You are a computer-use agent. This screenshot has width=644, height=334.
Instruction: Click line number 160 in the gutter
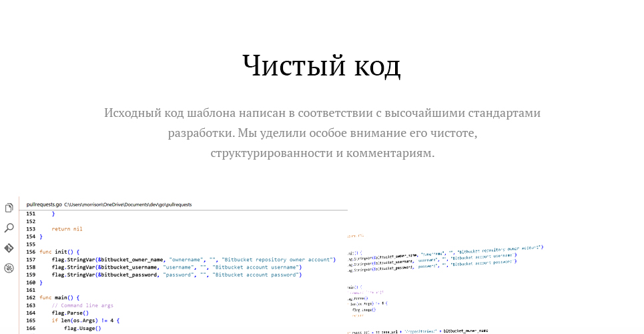pyautogui.click(x=31, y=283)
